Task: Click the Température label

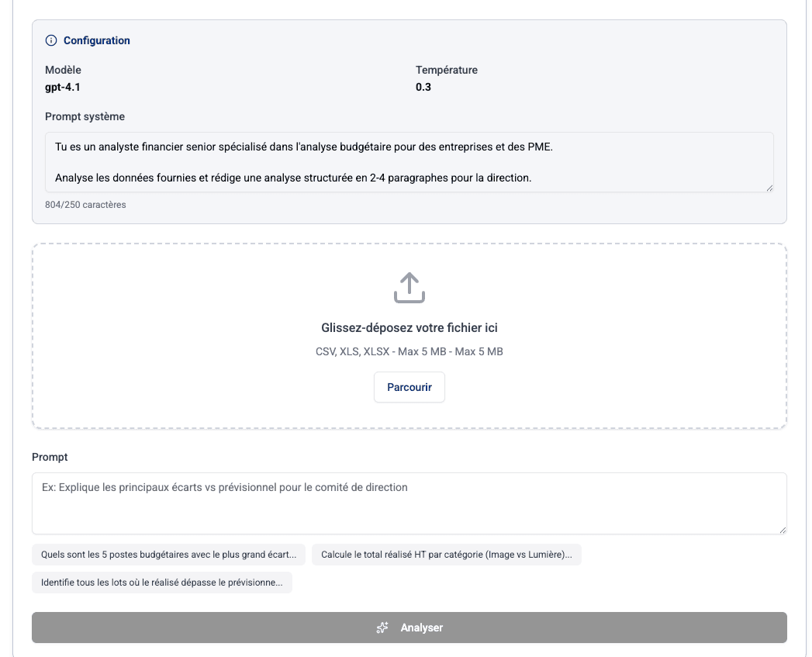Action: pyautogui.click(x=447, y=70)
